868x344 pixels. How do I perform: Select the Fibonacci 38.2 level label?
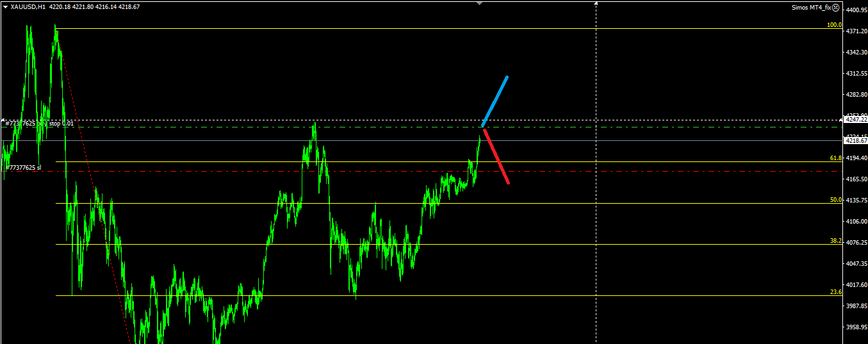coord(835,241)
